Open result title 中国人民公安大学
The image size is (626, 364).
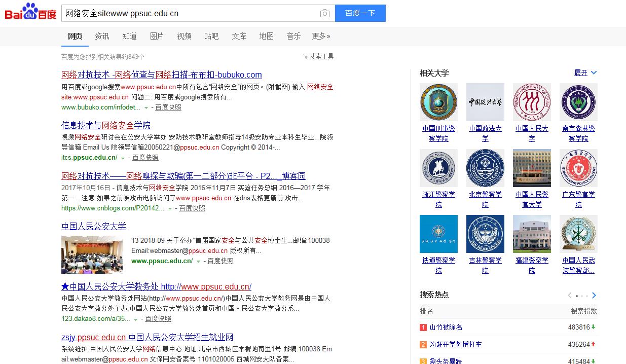tap(94, 226)
